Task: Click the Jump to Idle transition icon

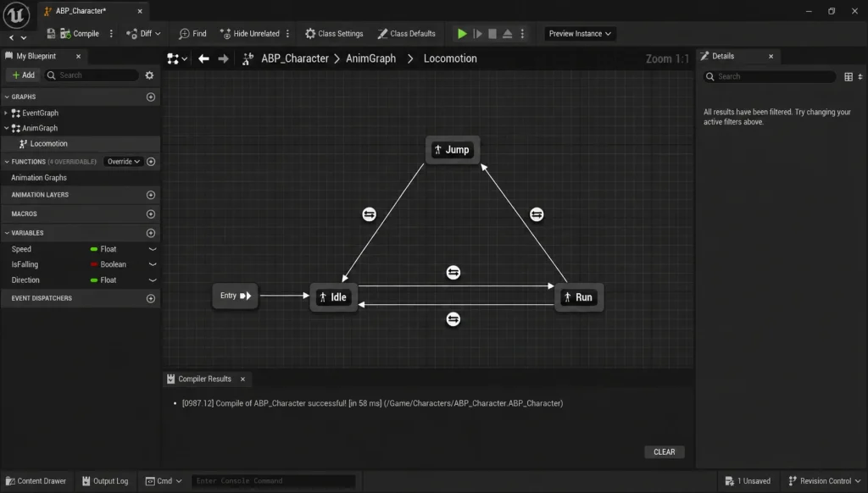Action: tap(370, 214)
